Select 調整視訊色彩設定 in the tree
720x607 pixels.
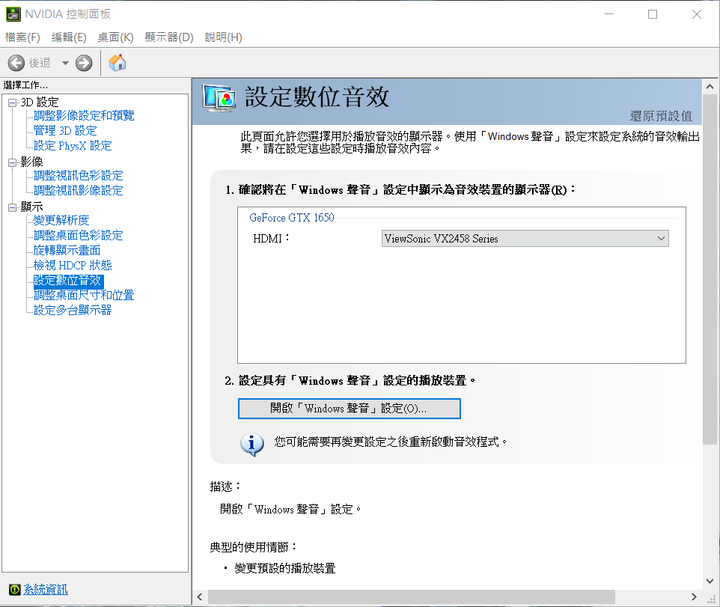78,175
